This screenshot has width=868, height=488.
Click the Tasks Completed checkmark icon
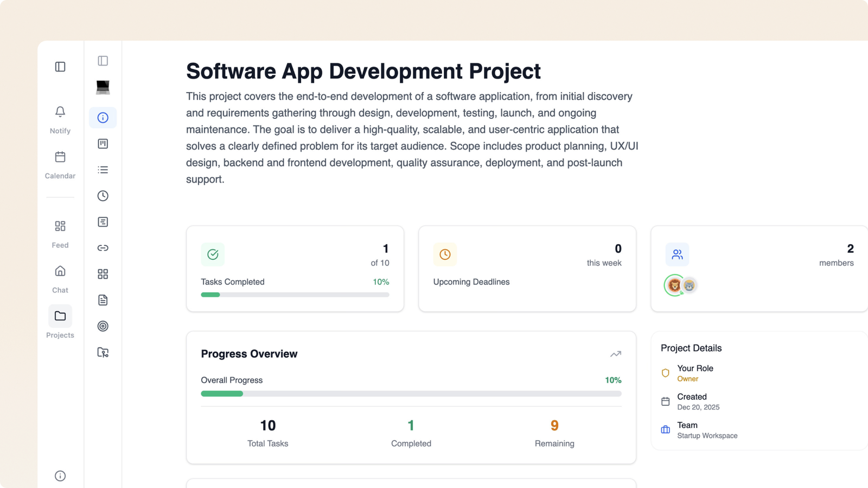213,254
